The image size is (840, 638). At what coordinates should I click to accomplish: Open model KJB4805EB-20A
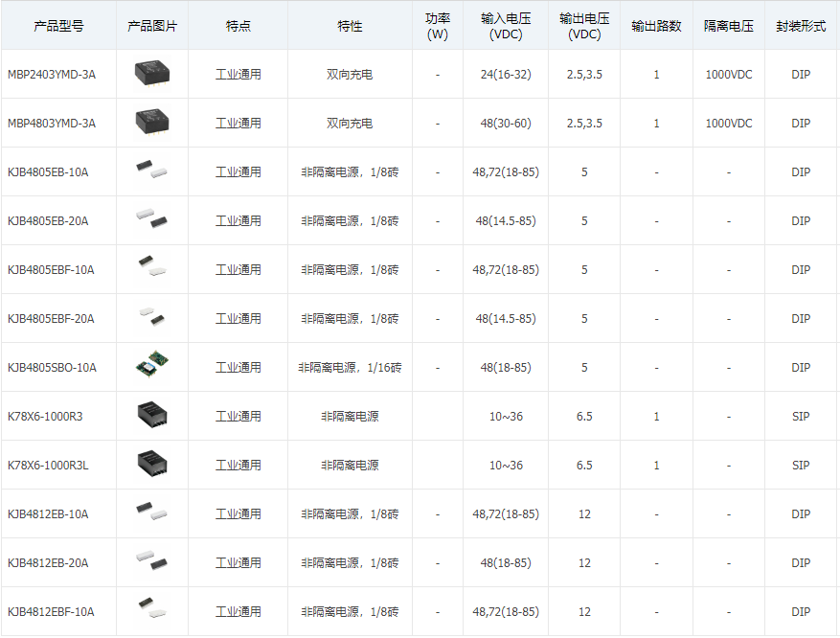coord(48,220)
